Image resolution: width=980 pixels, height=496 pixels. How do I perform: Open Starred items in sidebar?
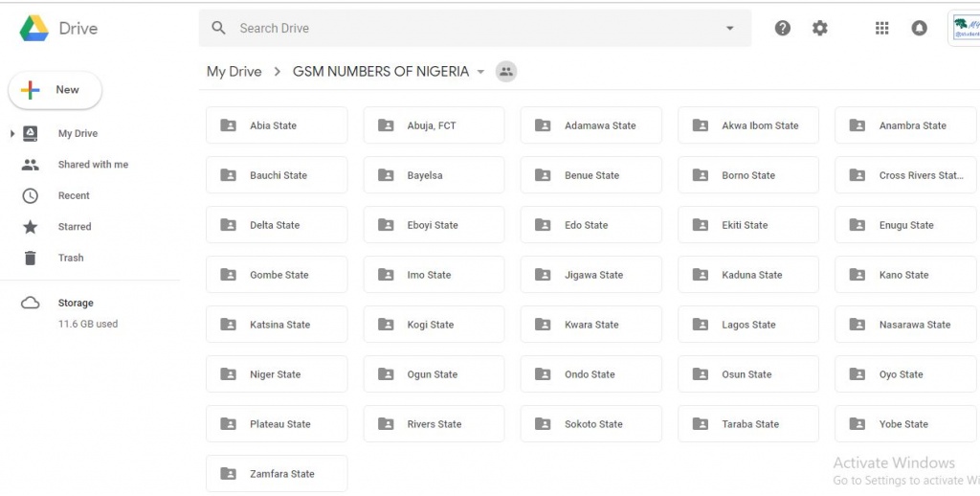click(x=75, y=227)
